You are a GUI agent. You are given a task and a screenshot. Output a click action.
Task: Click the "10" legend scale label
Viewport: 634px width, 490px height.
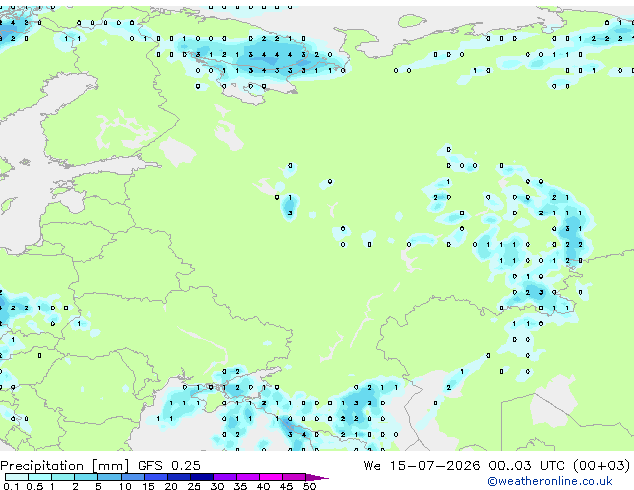click(x=125, y=486)
